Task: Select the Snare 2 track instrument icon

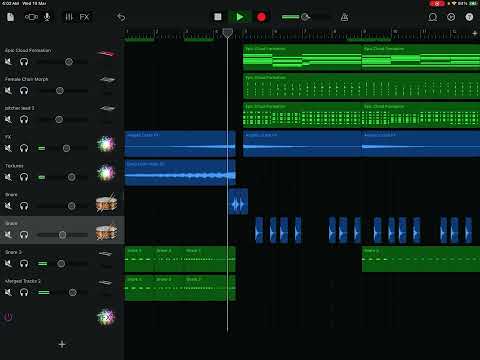Action: [106, 255]
